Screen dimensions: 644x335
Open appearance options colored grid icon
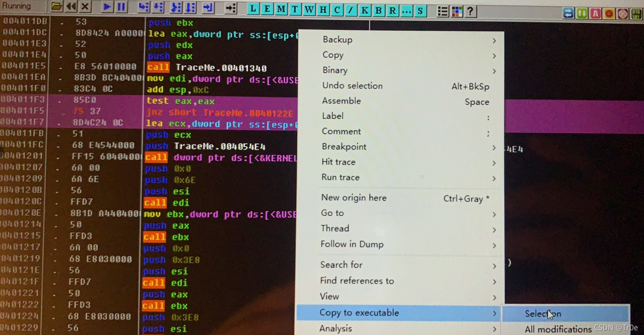click(x=457, y=11)
